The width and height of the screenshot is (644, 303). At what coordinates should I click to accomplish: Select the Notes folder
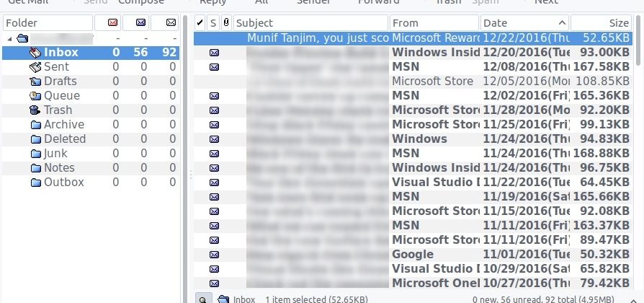coord(91,168)
